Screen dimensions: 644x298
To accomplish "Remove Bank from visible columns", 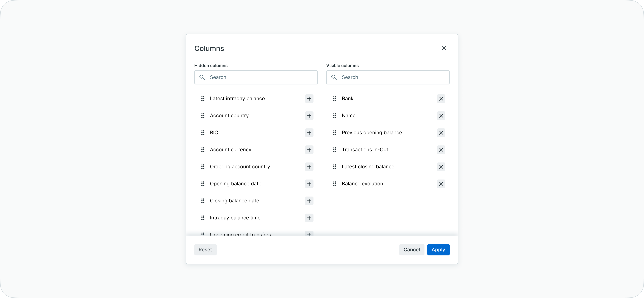I will click(x=441, y=98).
